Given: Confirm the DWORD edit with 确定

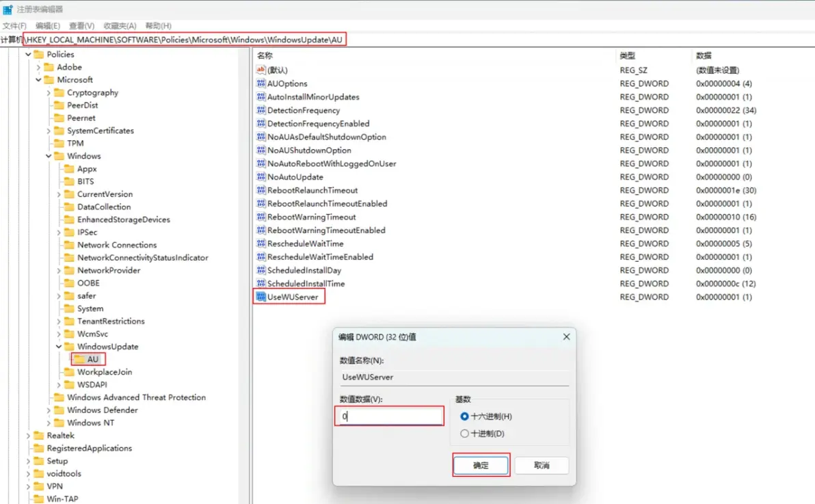Looking at the screenshot, I should pyautogui.click(x=481, y=465).
